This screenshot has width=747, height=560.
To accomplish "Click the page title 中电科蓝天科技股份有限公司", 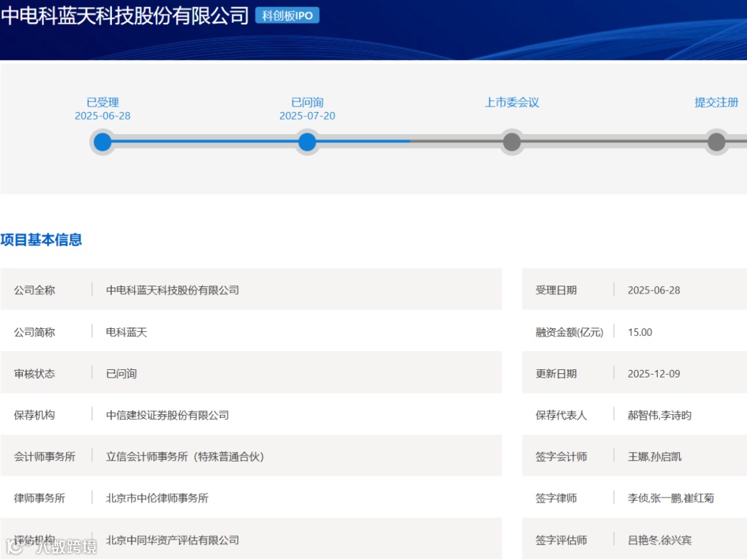I will tap(124, 16).
